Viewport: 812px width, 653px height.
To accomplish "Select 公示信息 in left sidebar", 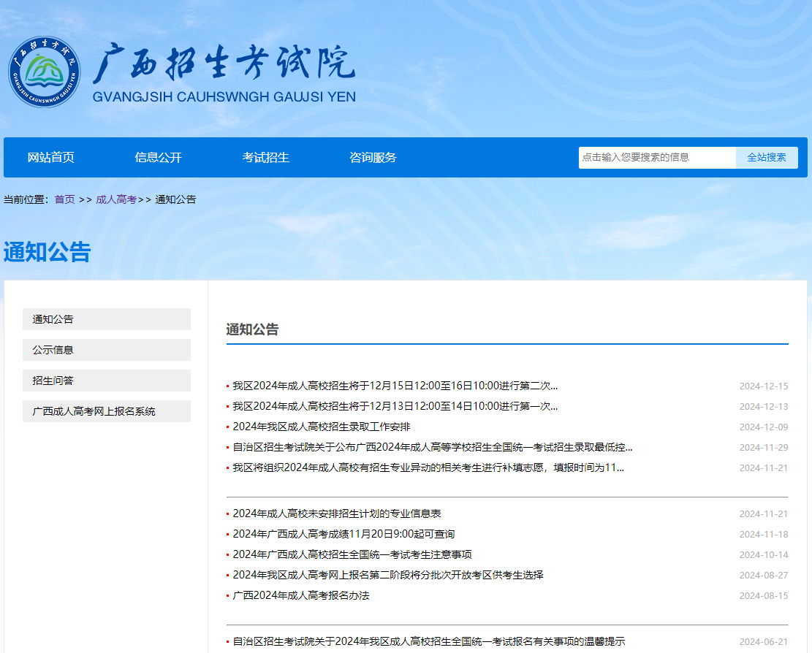I will point(107,350).
